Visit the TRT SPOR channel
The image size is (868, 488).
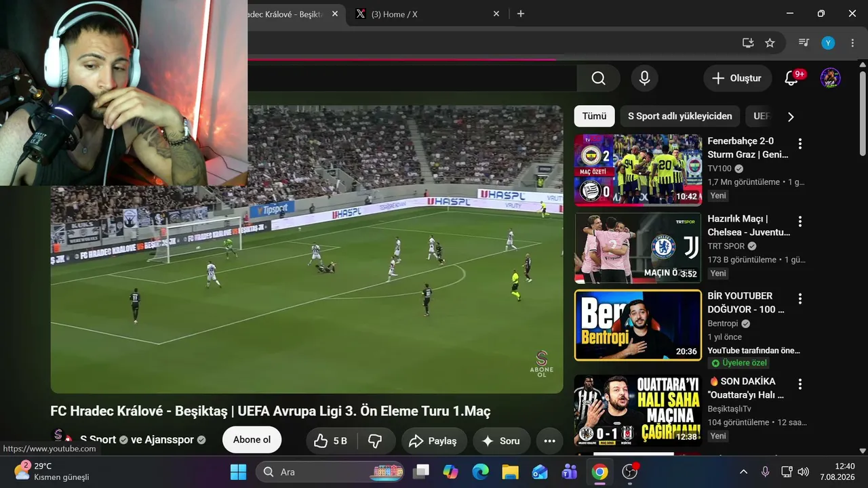point(726,246)
